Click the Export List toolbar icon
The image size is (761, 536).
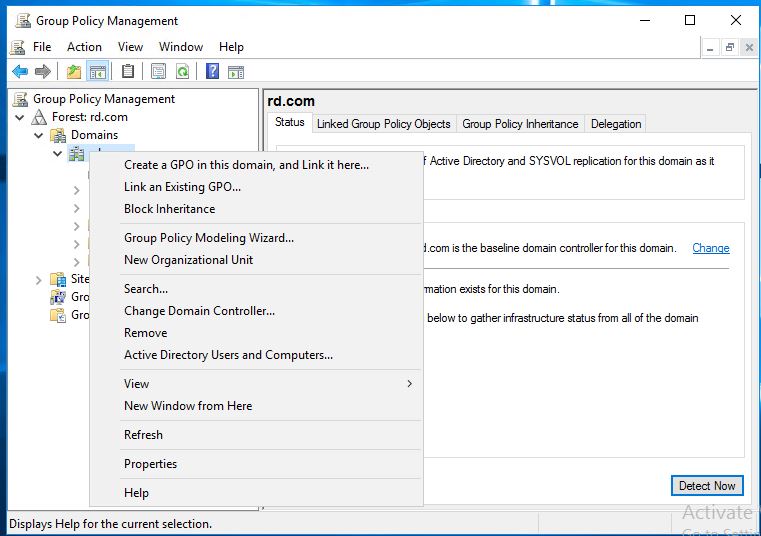click(x=158, y=71)
